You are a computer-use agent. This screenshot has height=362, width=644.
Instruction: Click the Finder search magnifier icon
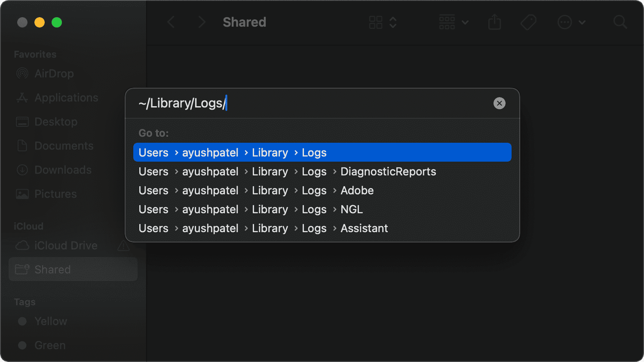(619, 22)
